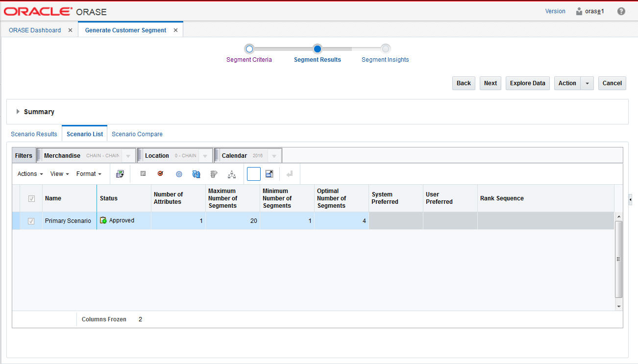Viewport: 638px width, 364px height.
Task: Click the Rank Sequence column header
Action: click(546, 198)
